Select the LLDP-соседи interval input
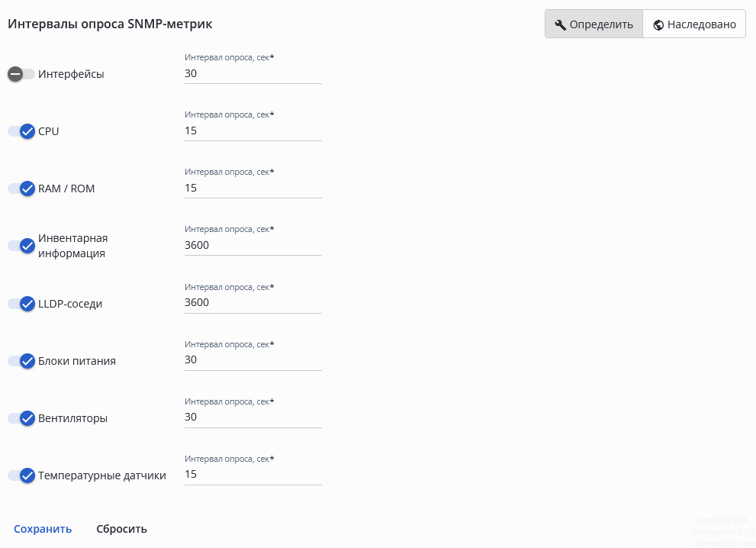Image resolution: width=756 pixels, height=548 pixels. pyautogui.click(x=253, y=303)
